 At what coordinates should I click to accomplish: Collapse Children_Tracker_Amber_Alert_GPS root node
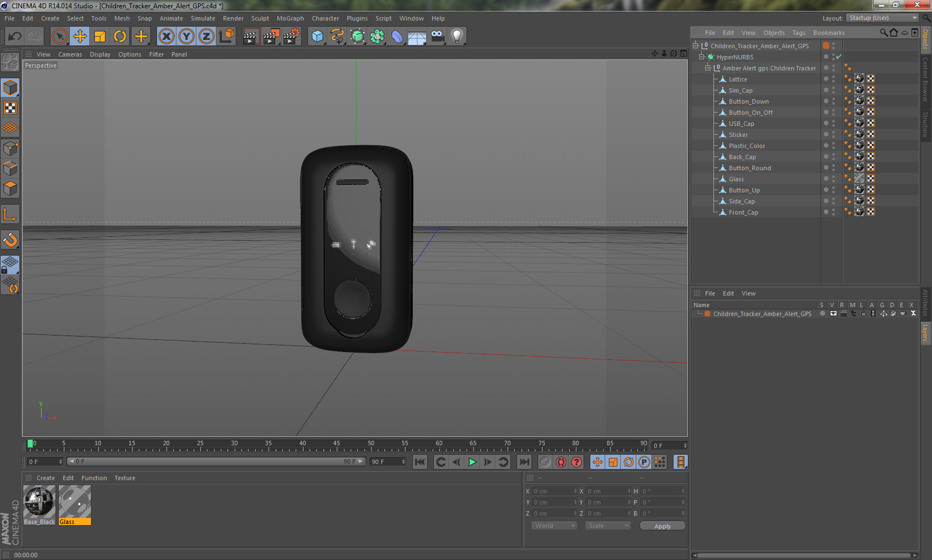[695, 46]
